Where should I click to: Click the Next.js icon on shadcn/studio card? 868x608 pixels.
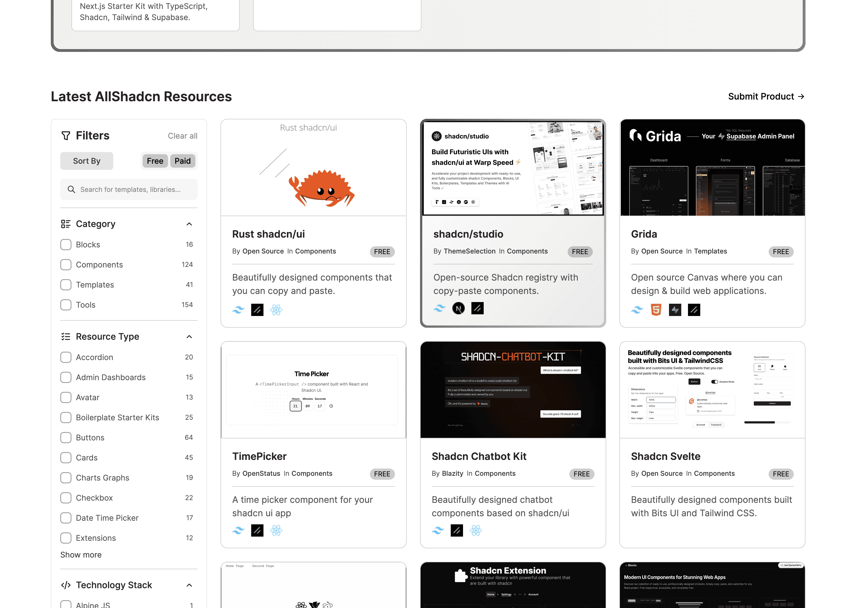458,308
